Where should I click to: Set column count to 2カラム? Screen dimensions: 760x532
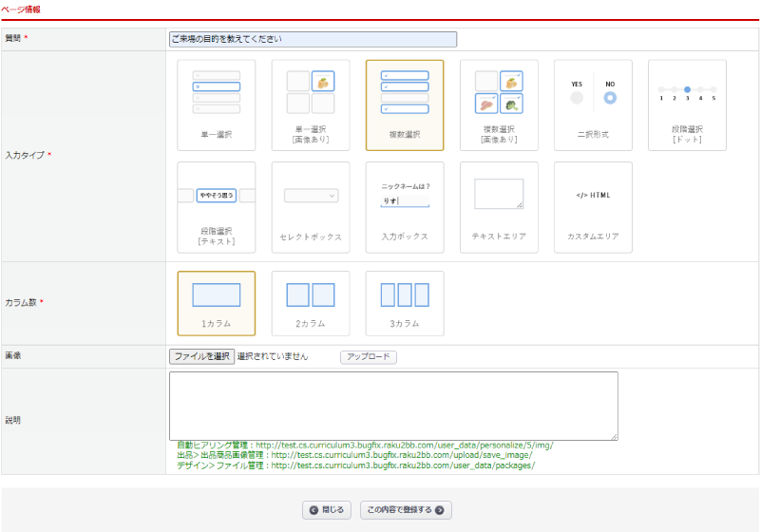coord(311,303)
